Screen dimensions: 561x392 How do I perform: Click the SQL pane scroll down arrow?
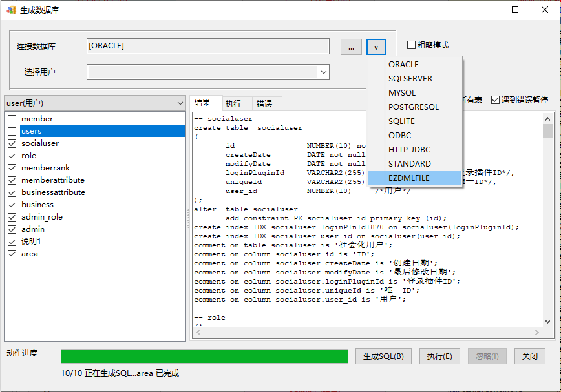tap(547, 322)
